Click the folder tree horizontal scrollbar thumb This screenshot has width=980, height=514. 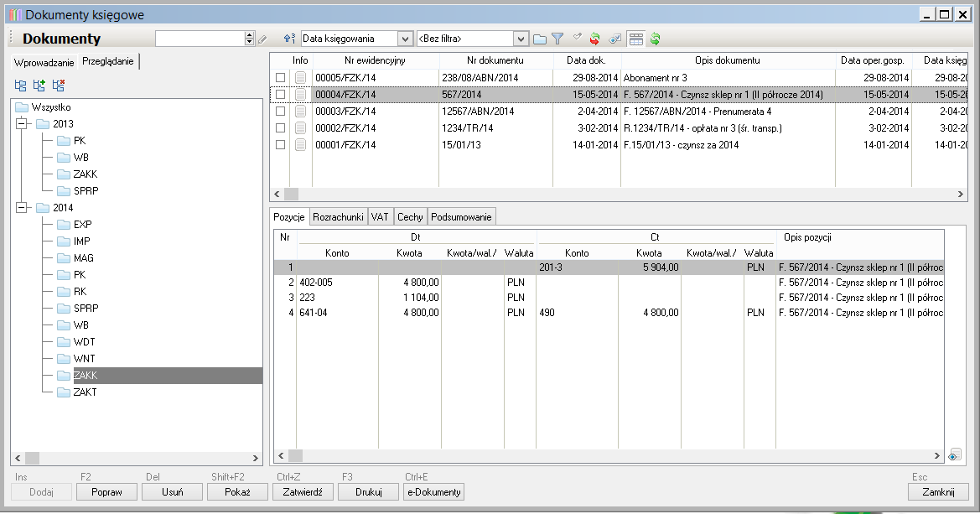[x=32, y=458]
